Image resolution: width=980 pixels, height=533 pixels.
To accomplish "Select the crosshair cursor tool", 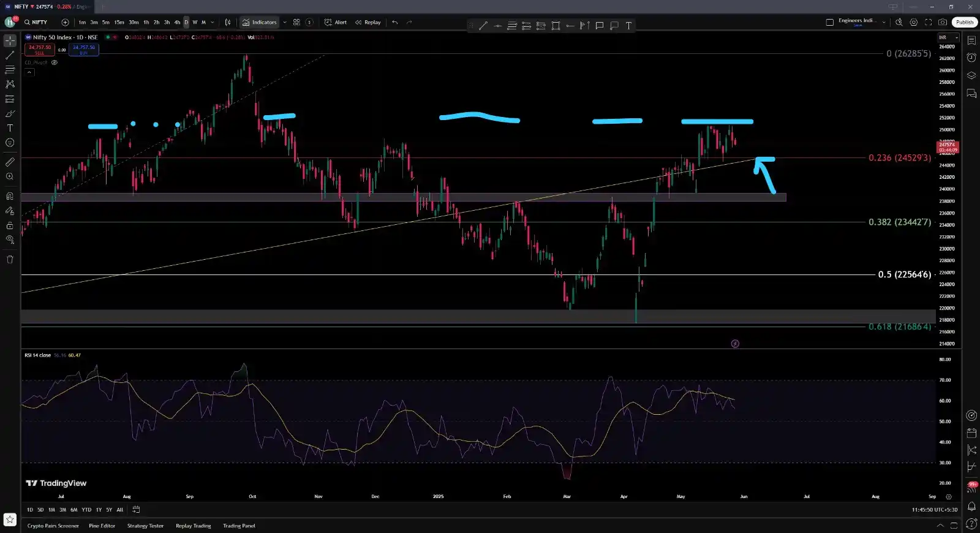I will [10, 40].
